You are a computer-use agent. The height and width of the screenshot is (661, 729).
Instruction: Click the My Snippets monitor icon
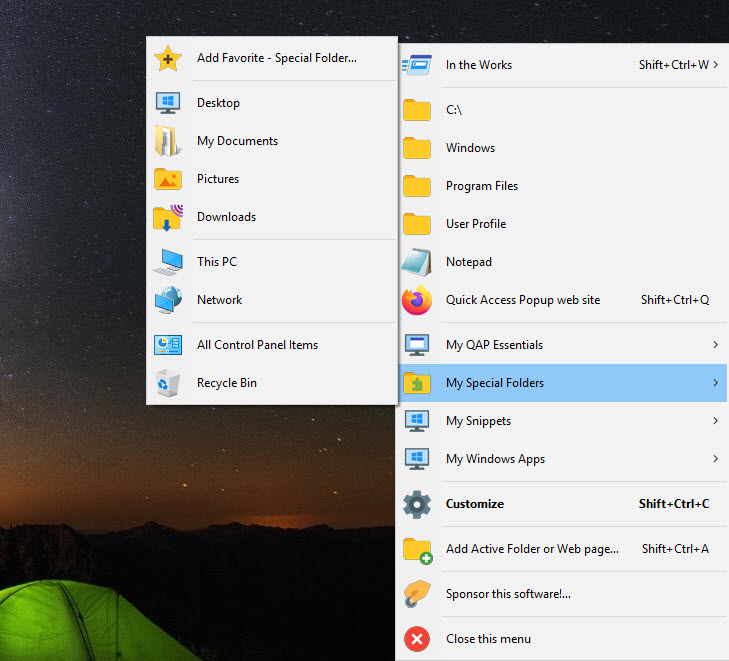click(x=417, y=421)
